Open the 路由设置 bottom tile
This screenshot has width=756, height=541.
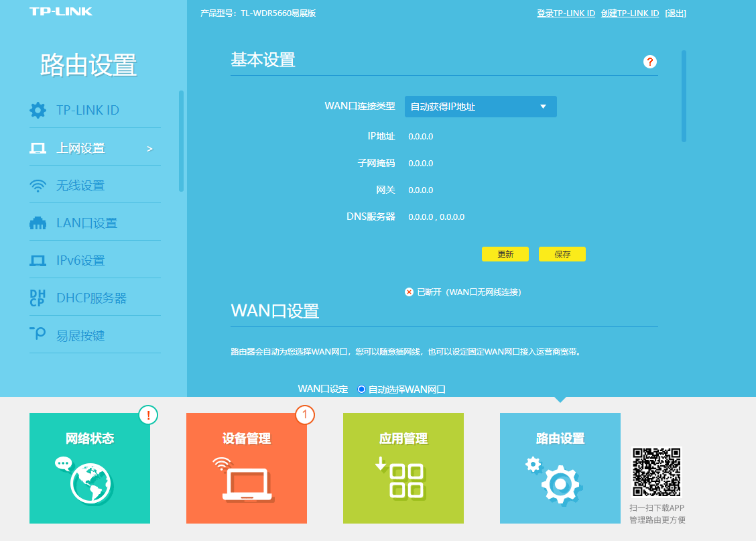[560, 468]
